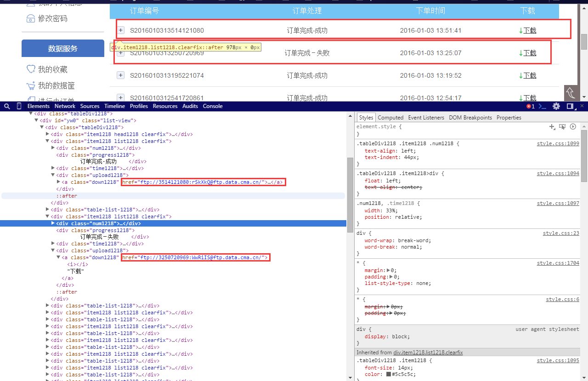588x381 pixels.
Task: Show the console drawer prompt icon
Action: [543, 106]
